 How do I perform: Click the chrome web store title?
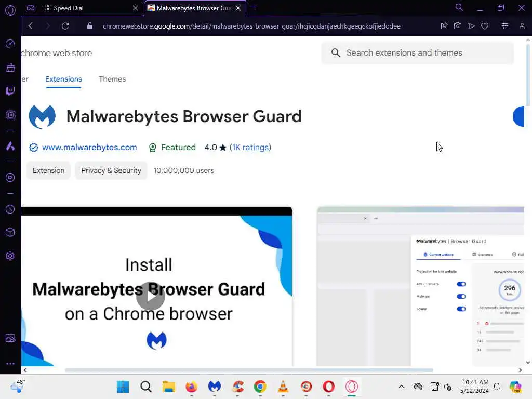coord(56,54)
